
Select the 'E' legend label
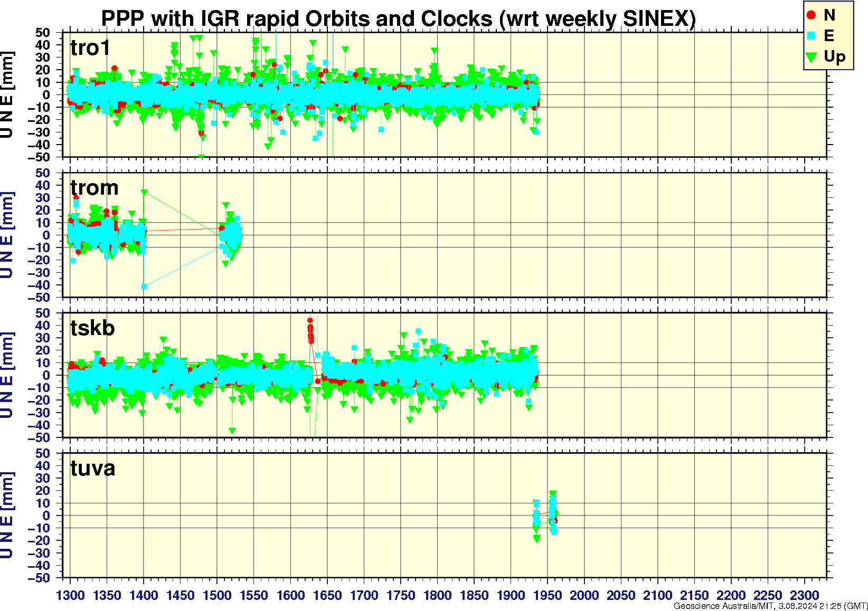(x=829, y=36)
